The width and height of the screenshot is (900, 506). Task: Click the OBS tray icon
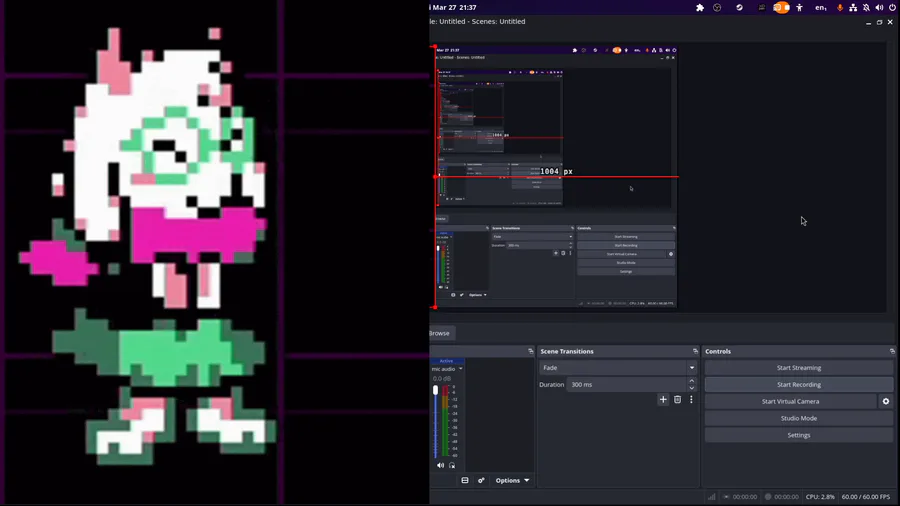click(x=717, y=7)
